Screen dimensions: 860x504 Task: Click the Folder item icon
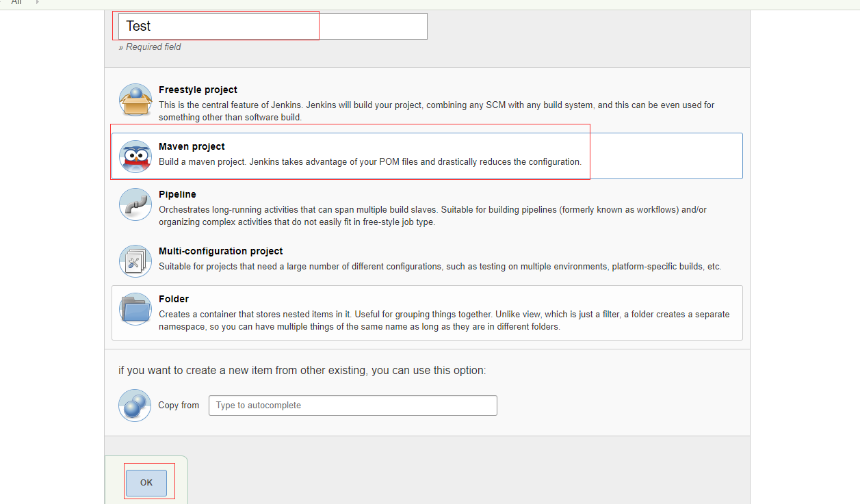click(x=135, y=309)
